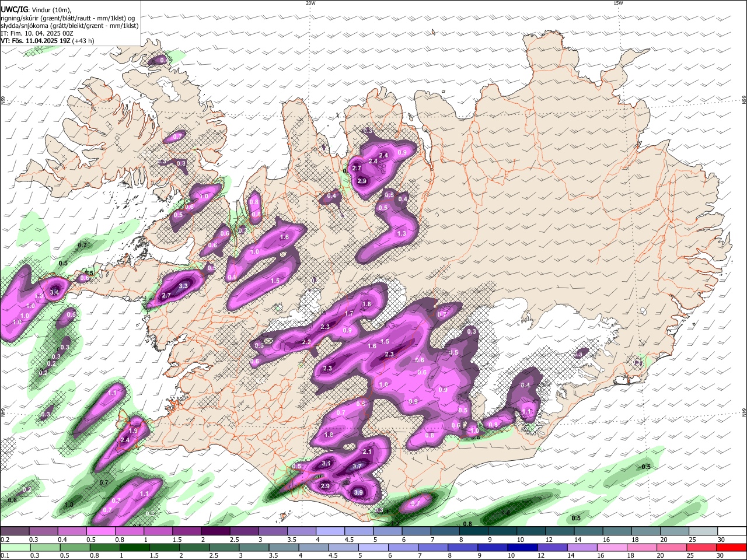Image resolution: width=747 pixels, height=560 pixels.
Task: Click the periwinkle 4–4.5 snow legend swatch
Action: (330, 531)
